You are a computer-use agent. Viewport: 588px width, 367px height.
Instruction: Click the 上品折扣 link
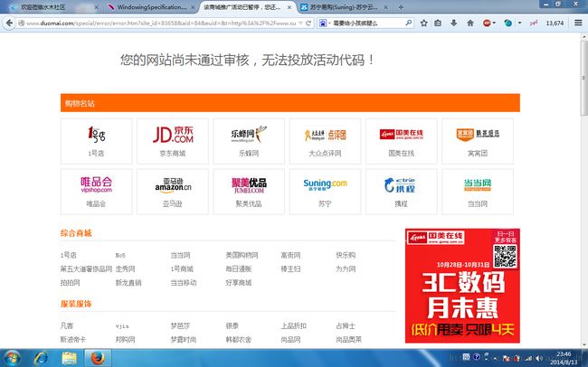point(294,325)
